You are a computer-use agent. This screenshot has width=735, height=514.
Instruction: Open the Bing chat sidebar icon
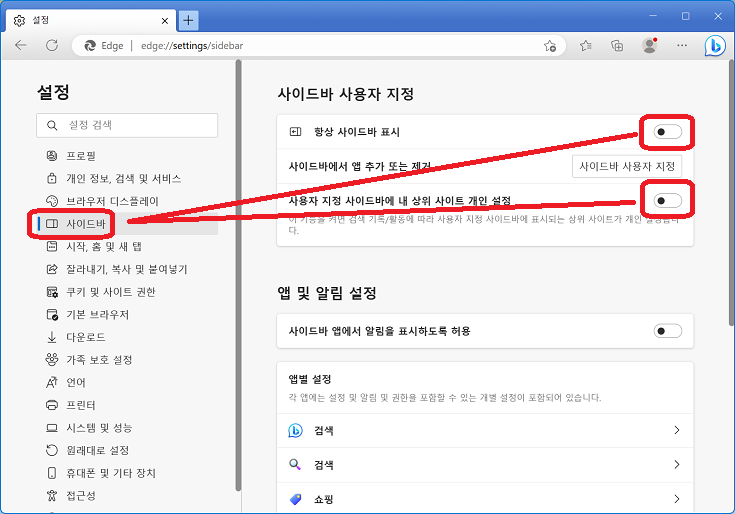[x=715, y=46]
